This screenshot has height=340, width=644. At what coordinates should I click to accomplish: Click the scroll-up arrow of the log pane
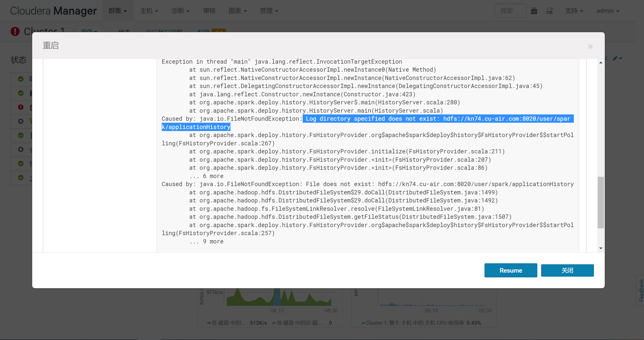[x=601, y=63]
